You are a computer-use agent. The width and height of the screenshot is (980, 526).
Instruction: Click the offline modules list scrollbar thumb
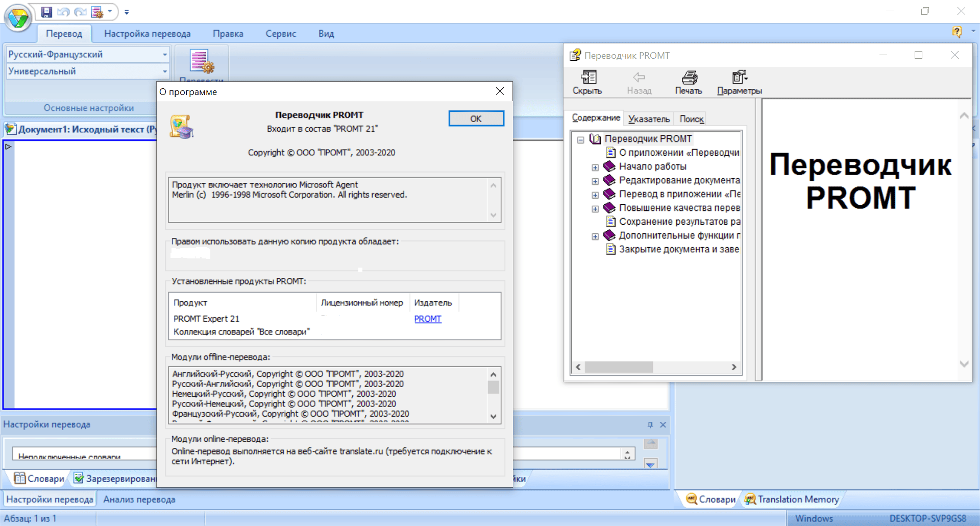coord(493,388)
